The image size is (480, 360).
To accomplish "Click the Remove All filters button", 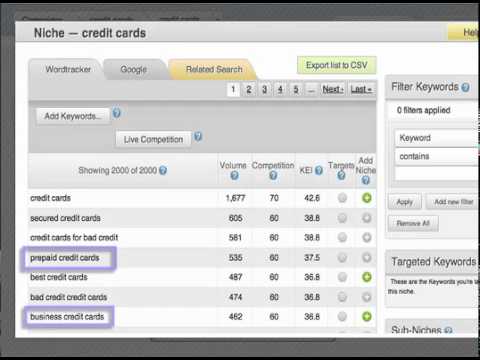I will 413,223.
